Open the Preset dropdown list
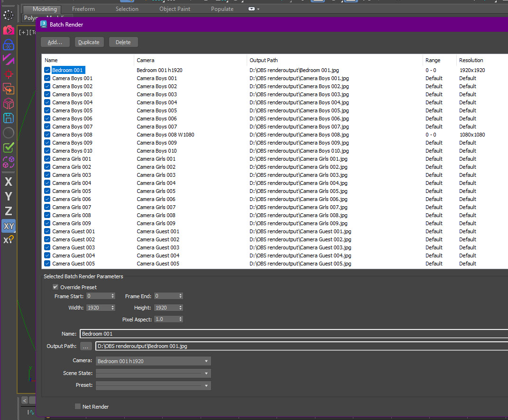508x420 pixels. (153, 386)
